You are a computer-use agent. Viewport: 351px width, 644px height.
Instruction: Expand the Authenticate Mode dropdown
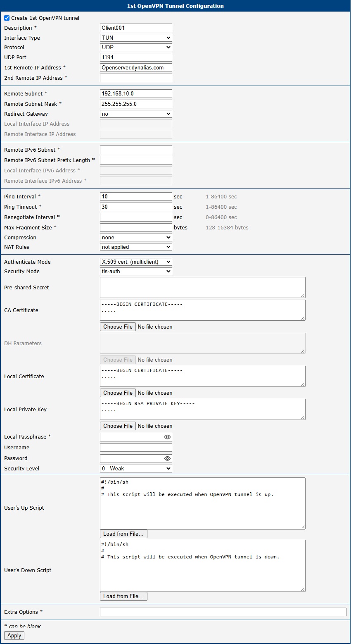[x=136, y=262]
